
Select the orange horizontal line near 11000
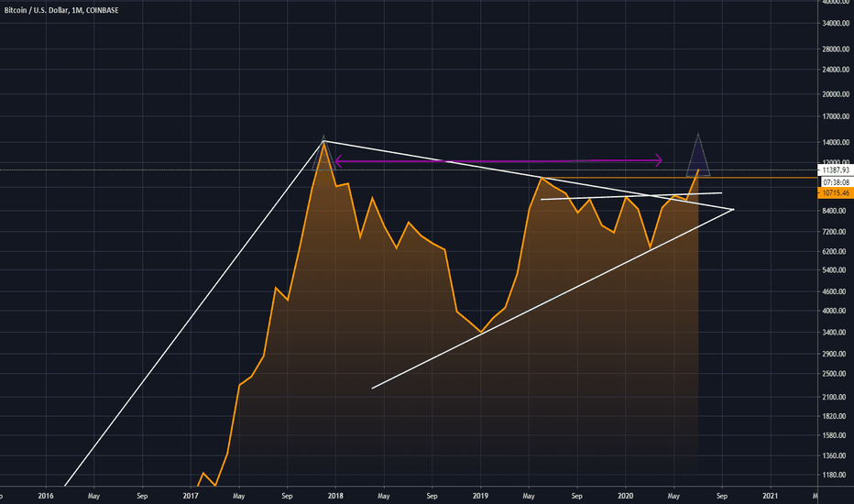(x=681, y=178)
